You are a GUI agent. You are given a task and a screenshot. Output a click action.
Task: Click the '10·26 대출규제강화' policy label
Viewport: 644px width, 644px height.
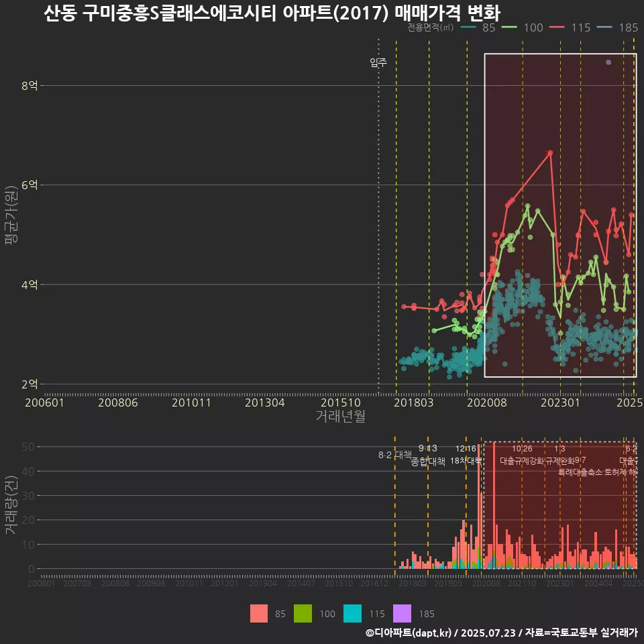coord(522,455)
